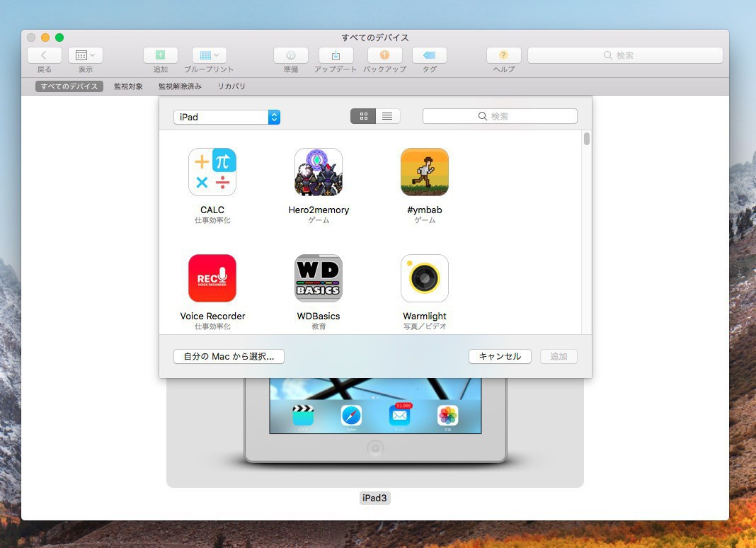Open the ブループリント blueprint dropdown
The height and width of the screenshot is (548, 756).
[x=210, y=55]
